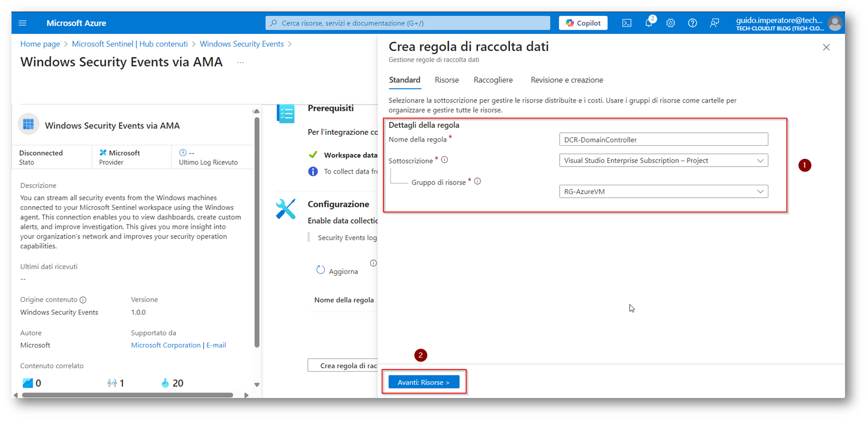Click the 'Contenuto correlato' label
Screen dimensions: 868x421
point(52,366)
